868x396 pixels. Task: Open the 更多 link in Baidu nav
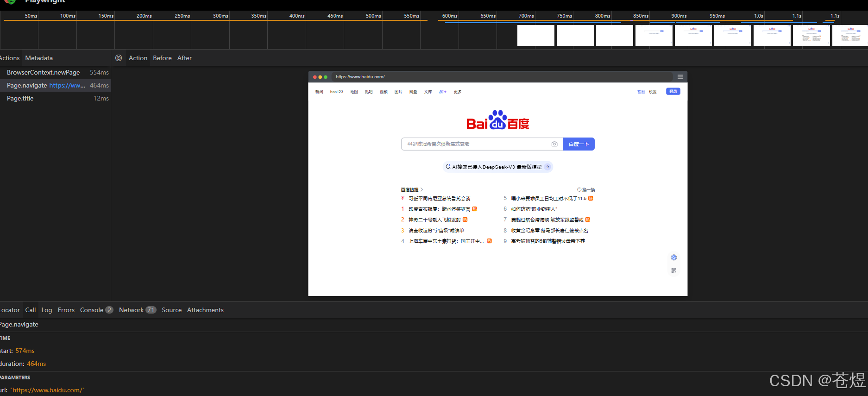tap(458, 92)
